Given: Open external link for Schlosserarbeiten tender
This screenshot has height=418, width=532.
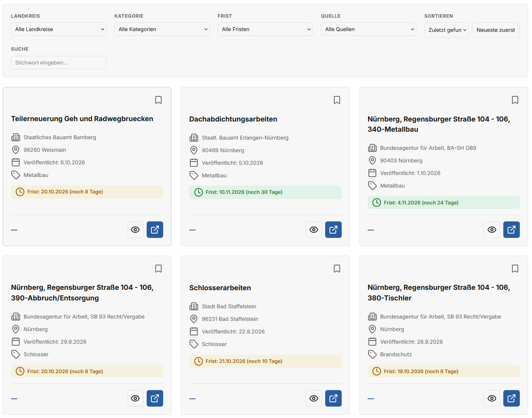Looking at the screenshot, I should point(333,398).
